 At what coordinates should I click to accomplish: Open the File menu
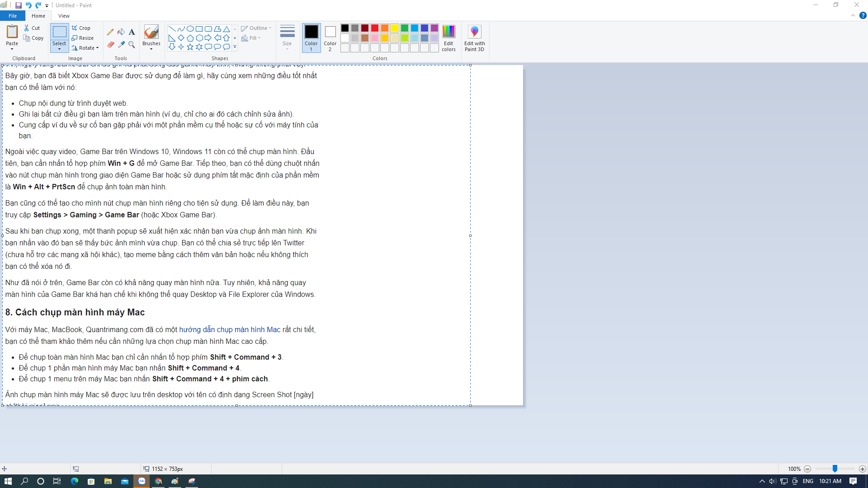(13, 16)
